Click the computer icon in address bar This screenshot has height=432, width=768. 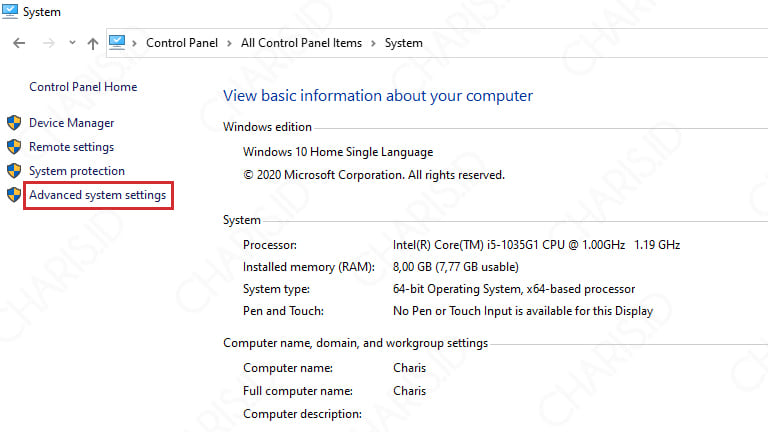tap(117, 43)
